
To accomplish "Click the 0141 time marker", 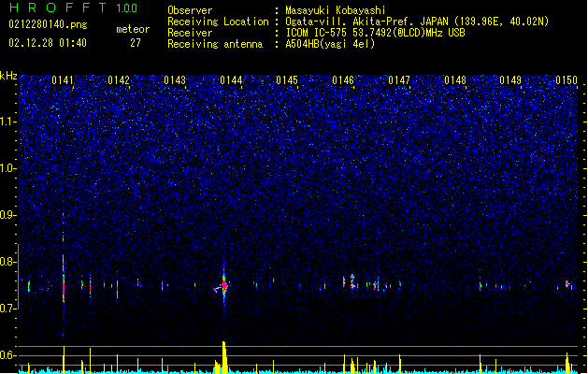I will tap(63, 80).
